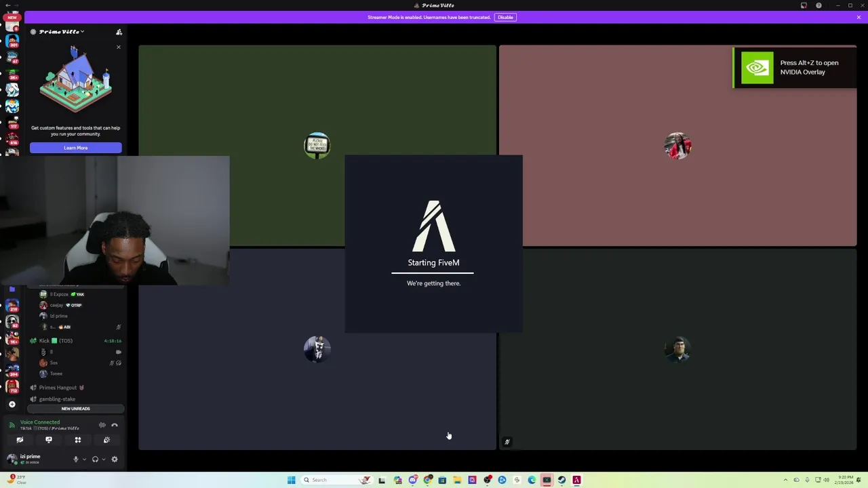Select user Tonee in Kick channel
This screenshot has width=868, height=488.
pos(51,373)
